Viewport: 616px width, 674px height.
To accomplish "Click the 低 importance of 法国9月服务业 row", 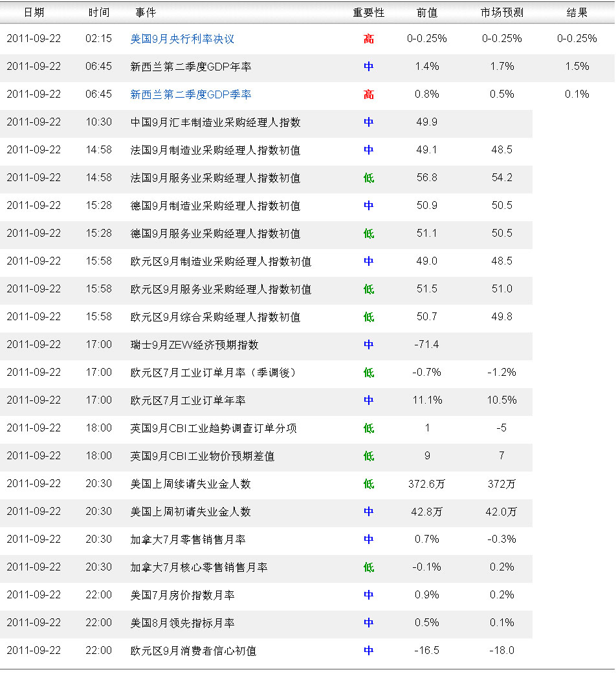I will 368,178.
